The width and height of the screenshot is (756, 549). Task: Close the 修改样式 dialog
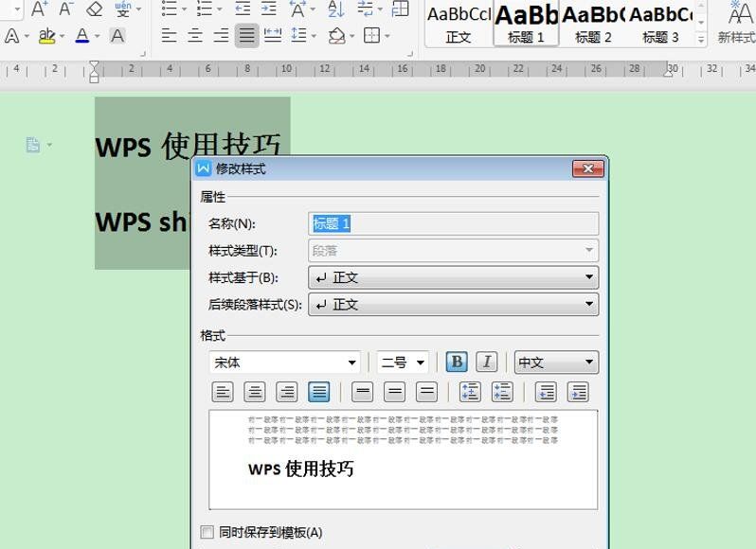tap(587, 168)
